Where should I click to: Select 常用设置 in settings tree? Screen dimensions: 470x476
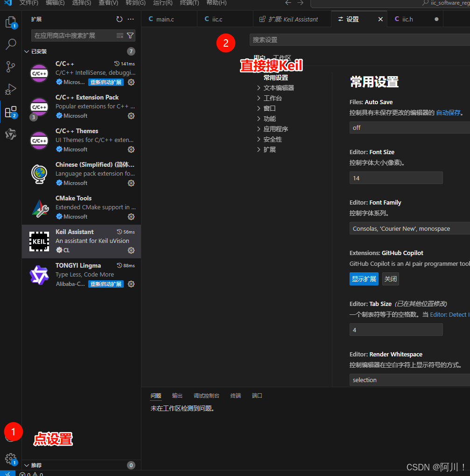click(276, 78)
